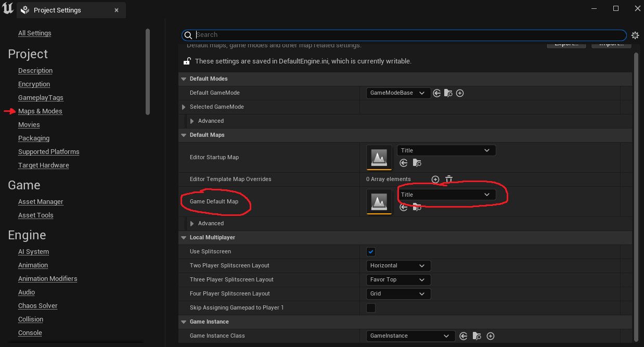The width and height of the screenshot is (644, 347).
Task: Browse to Game Default Map asset
Action: pos(417,207)
